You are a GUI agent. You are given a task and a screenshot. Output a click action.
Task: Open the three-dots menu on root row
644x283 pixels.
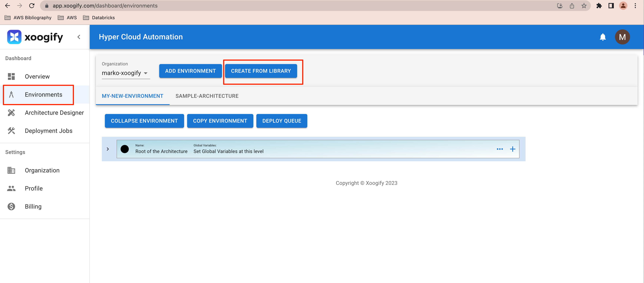pos(500,149)
